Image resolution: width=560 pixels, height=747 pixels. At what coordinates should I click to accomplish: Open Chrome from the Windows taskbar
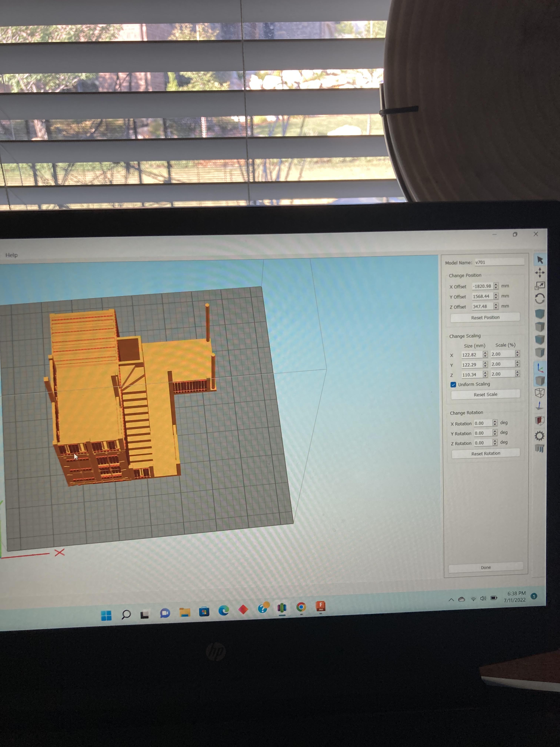tap(301, 607)
